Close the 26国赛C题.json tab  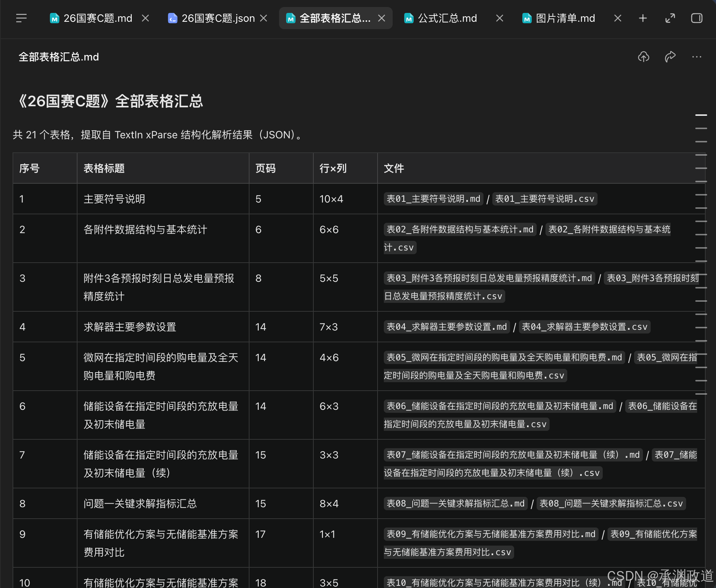click(x=264, y=18)
